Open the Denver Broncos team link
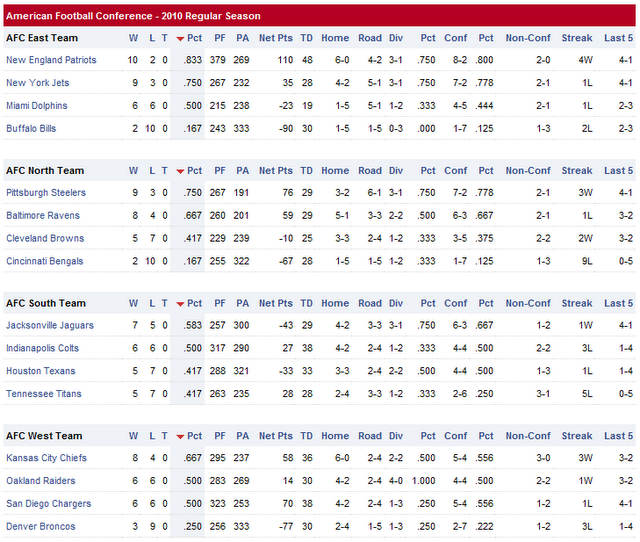This screenshot has width=640, height=542. tap(40, 526)
